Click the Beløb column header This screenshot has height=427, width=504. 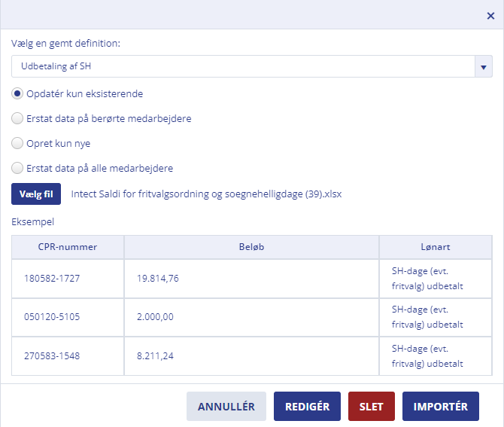click(252, 247)
